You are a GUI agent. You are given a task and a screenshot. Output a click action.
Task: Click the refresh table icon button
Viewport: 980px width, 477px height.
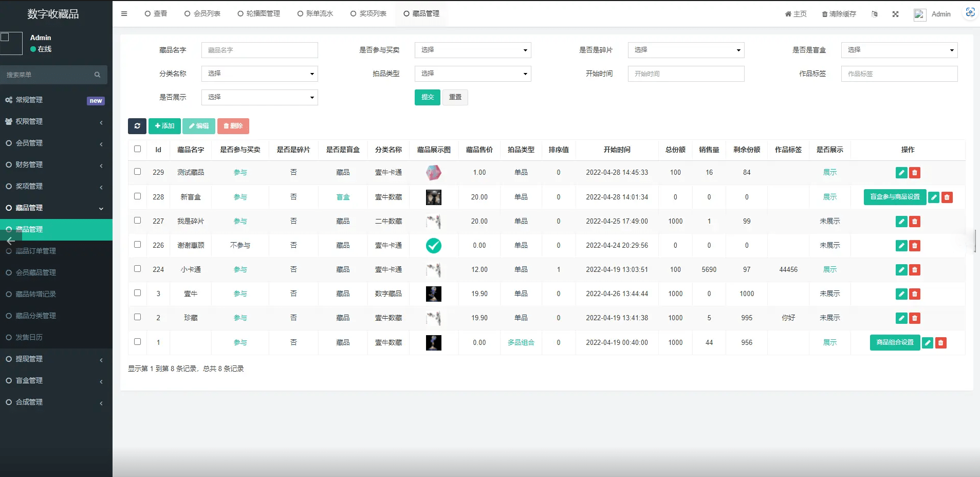pos(137,126)
